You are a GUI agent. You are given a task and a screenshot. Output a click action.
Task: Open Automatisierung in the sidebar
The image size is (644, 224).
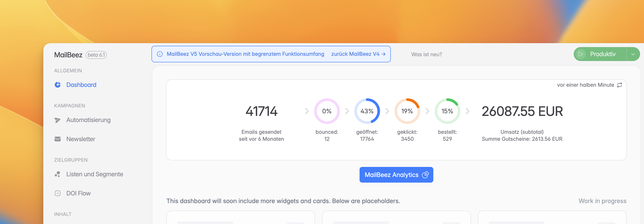tap(88, 120)
